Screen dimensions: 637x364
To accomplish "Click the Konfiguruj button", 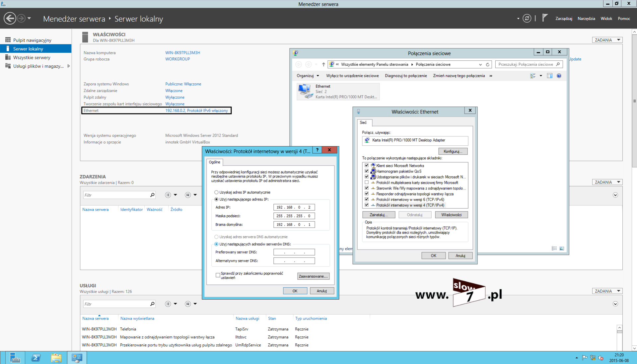I will (x=453, y=151).
